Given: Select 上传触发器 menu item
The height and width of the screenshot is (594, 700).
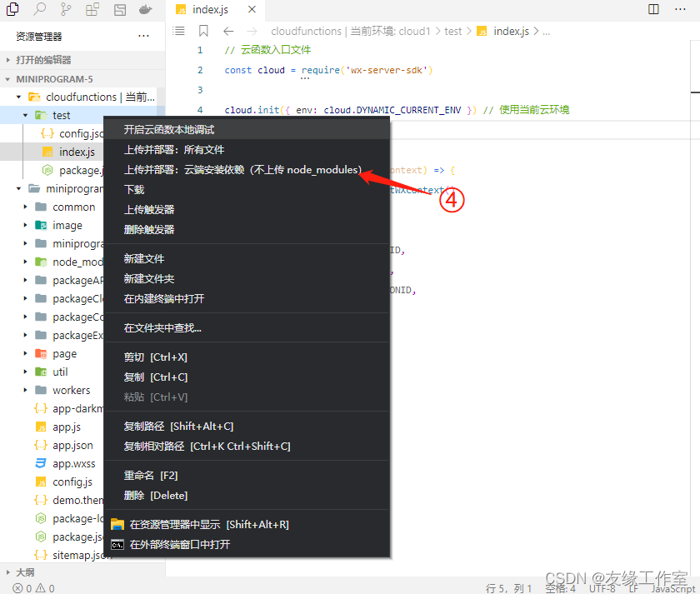Looking at the screenshot, I should pos(247,210).
